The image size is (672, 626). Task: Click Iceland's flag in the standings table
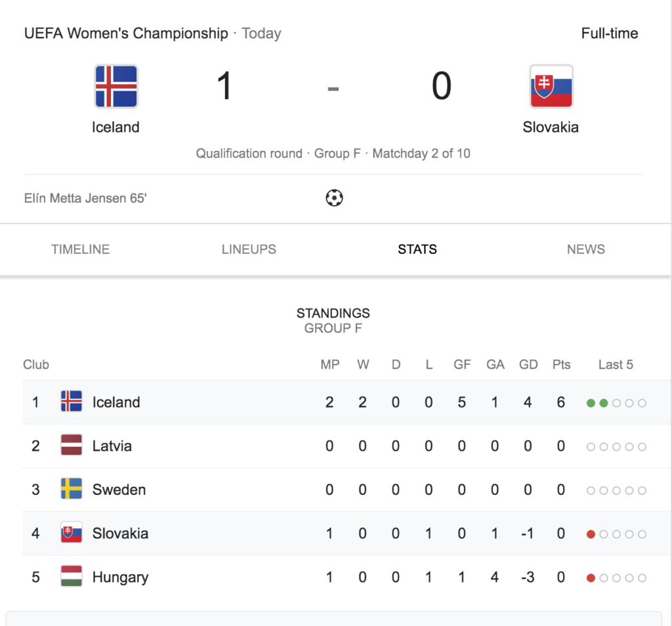coord(72,402)
